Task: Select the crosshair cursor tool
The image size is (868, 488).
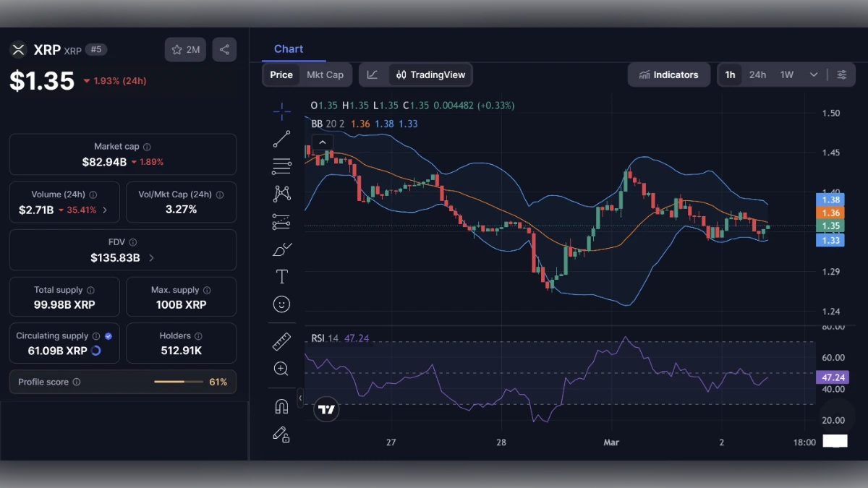Action: [281, 111]
